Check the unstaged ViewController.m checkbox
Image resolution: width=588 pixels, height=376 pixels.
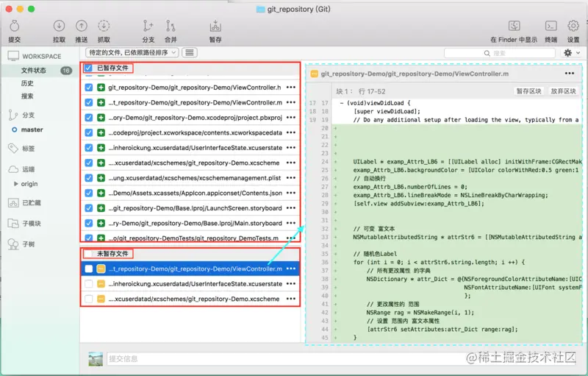click(88, 269)
